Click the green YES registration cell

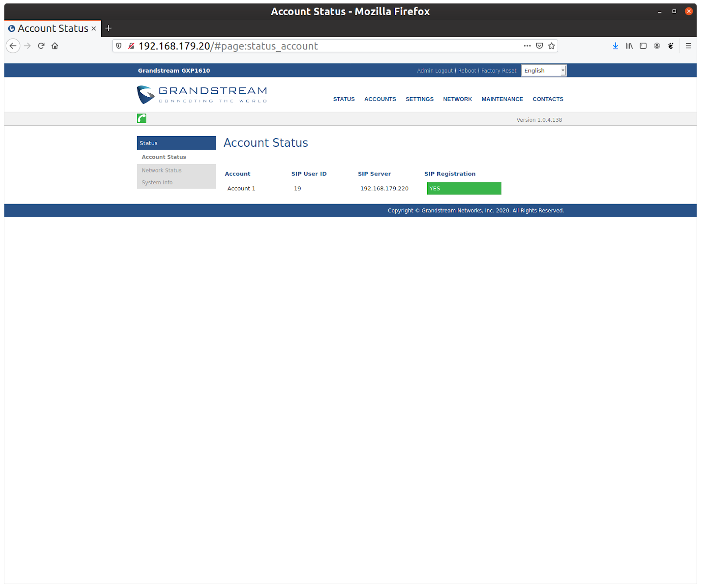pyautogui.click(x=464, y=189)
